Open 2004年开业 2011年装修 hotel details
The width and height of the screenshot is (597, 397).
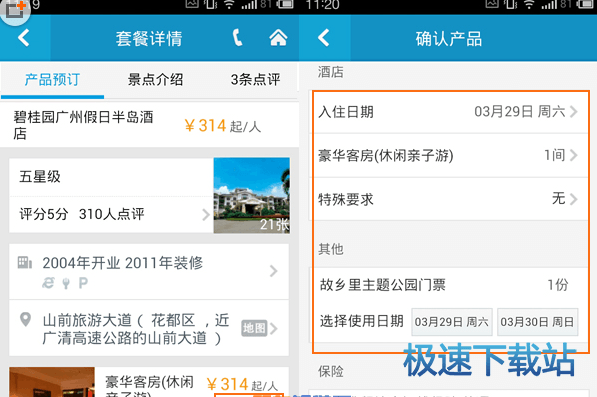click(149, 271)
